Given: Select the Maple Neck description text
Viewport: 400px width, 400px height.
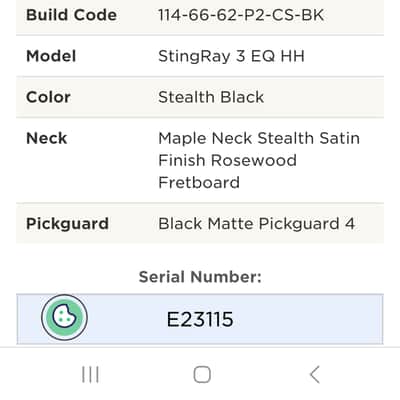Looking at the screenshot, I should pos(259,160).
